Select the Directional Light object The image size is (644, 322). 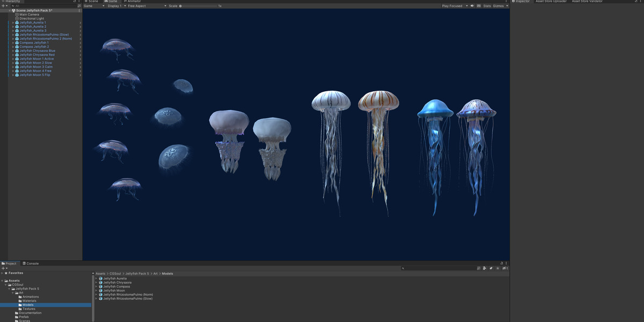(32, 18)
